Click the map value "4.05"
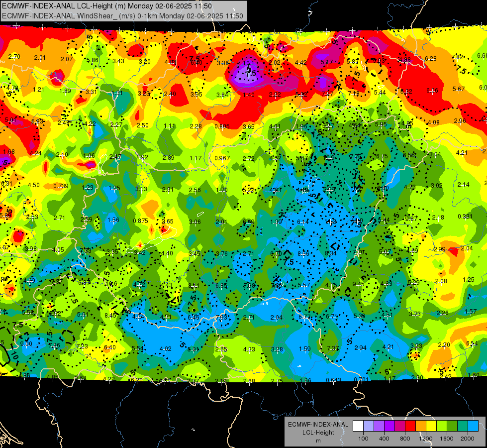The height and width of the screenshot is (448, 487). tap(58, 250)
